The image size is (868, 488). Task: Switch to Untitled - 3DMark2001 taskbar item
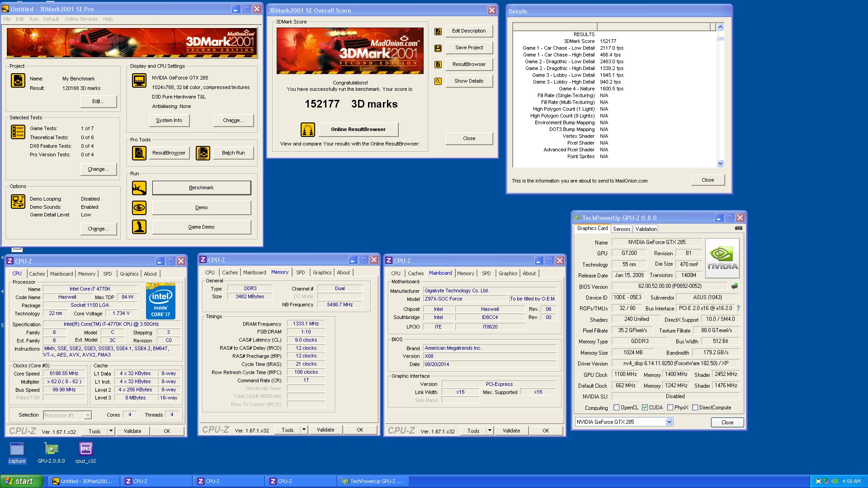pyautogui.click(x=85, y=481)
